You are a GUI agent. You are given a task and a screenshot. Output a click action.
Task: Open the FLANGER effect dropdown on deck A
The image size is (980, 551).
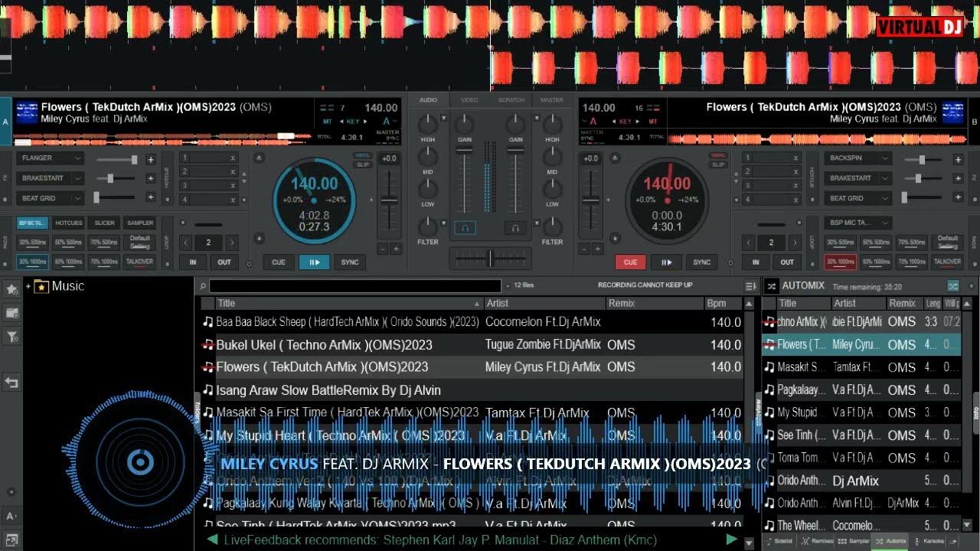(x=50, y=158)
